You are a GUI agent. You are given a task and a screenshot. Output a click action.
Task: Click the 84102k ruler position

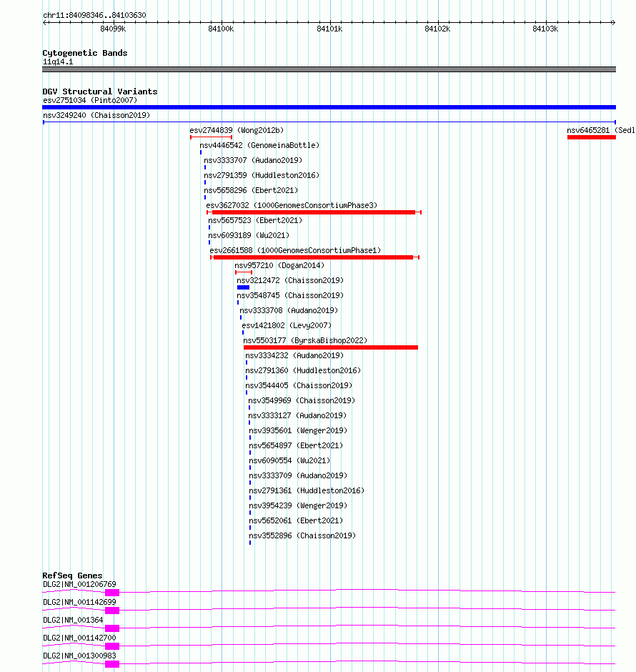437,29
